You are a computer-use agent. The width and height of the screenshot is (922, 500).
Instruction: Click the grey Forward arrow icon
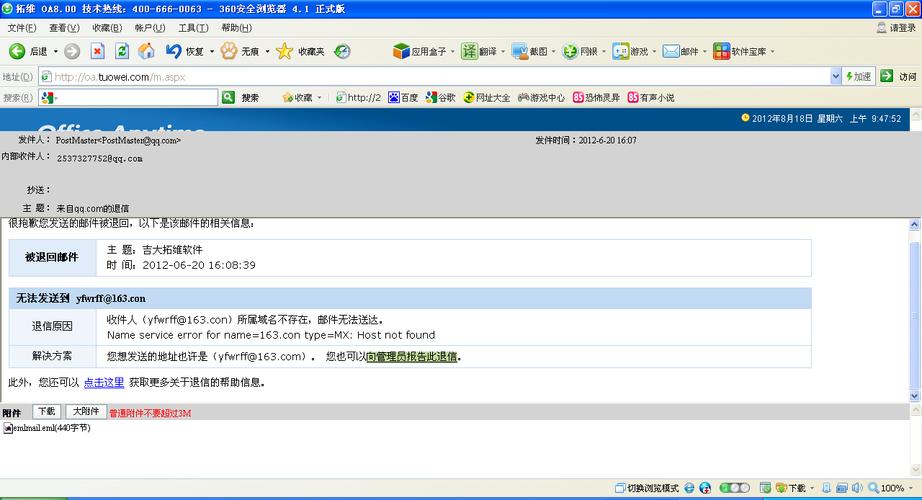click(x=72, y=52)
